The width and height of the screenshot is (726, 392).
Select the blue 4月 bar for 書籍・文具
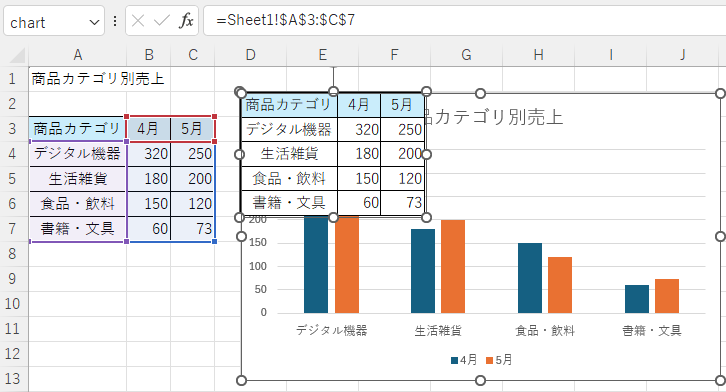point(637,299)
